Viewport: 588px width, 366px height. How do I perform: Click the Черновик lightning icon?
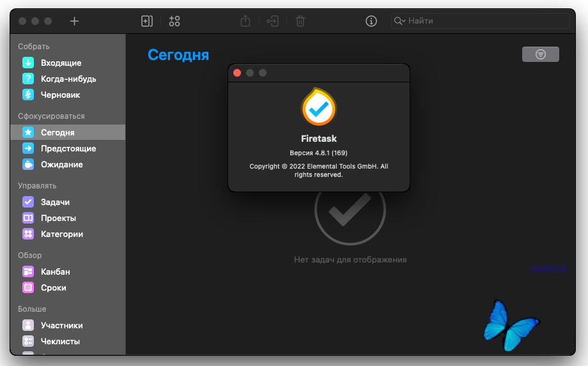pyautogui.click(x=28, y=95)
